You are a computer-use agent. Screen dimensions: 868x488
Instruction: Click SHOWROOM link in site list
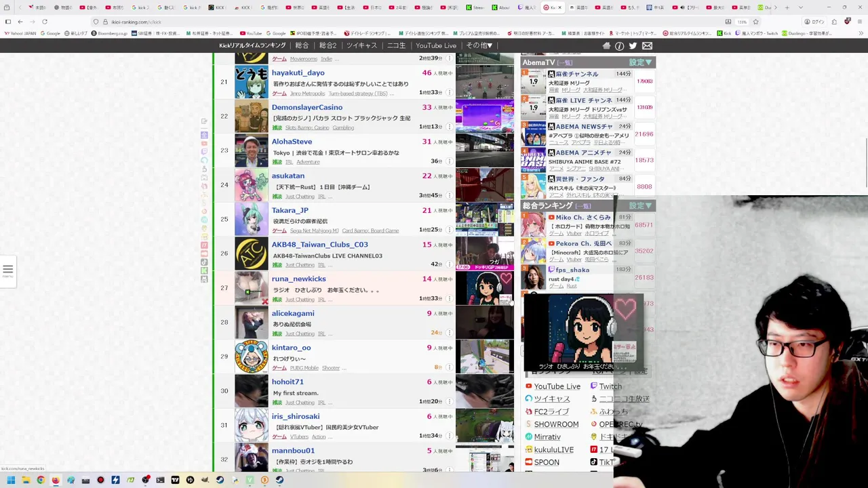tap(556, 424)
